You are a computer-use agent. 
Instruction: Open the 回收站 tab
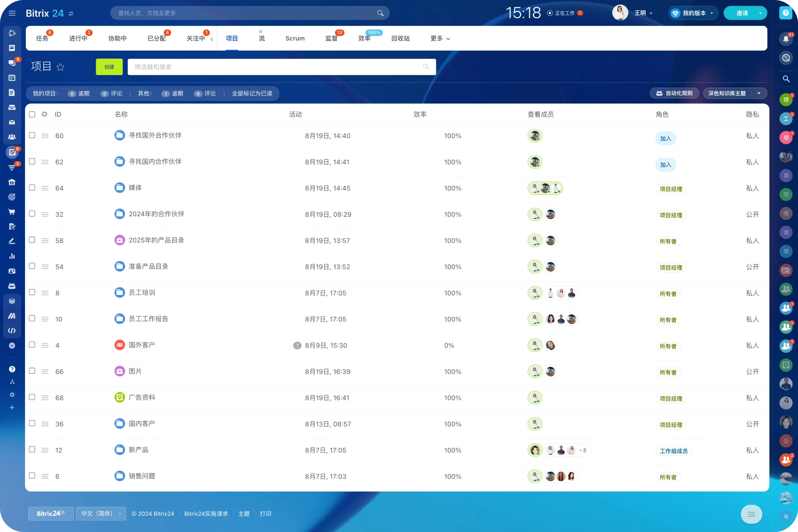pos(400,38)
